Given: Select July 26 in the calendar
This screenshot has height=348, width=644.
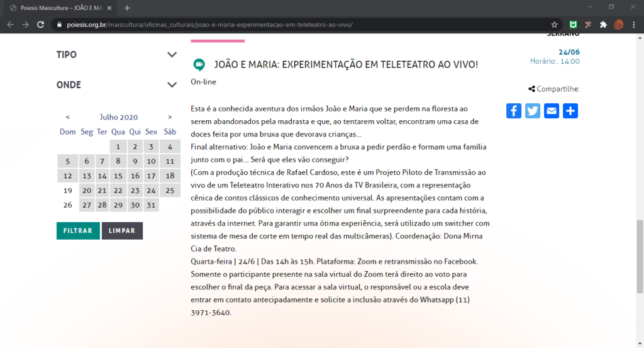Looking at the screenshot, I should [x=68, y=205].
